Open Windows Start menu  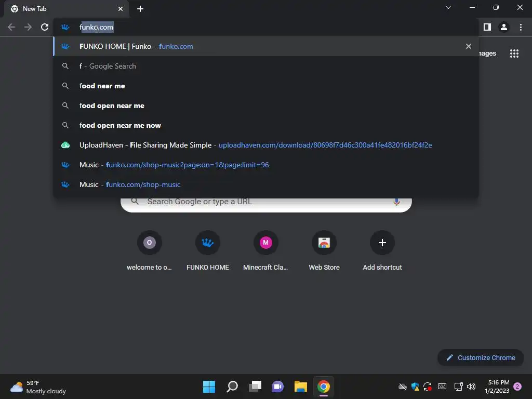click(209, 387)
